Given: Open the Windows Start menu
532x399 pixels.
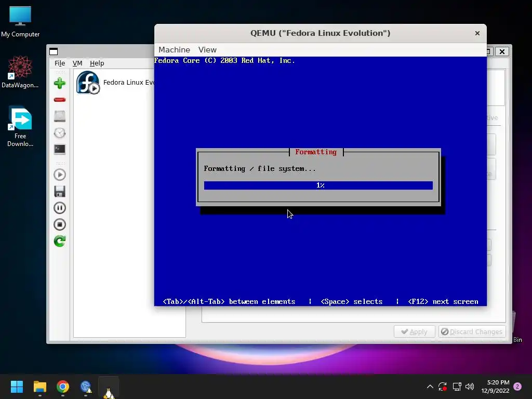Looking at the screenshot, I should pos(17,387).
